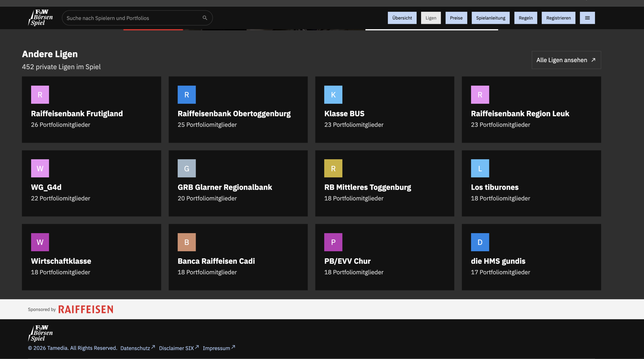Open the PB/EVV Chur league title
Image resolution: width=644 pixels, height=359 pixels.
(x=347, y=261)
